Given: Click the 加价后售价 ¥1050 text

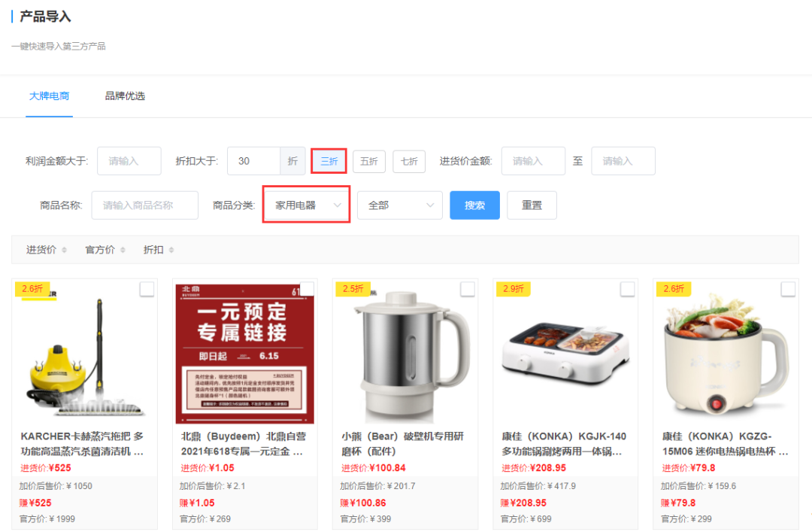Looking at the screenshot, I should [56, 486].
